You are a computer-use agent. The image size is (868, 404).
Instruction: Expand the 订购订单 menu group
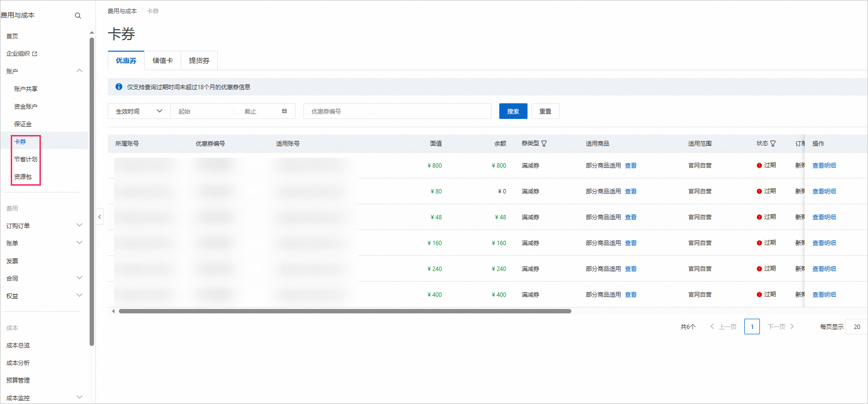coord(79,225)
